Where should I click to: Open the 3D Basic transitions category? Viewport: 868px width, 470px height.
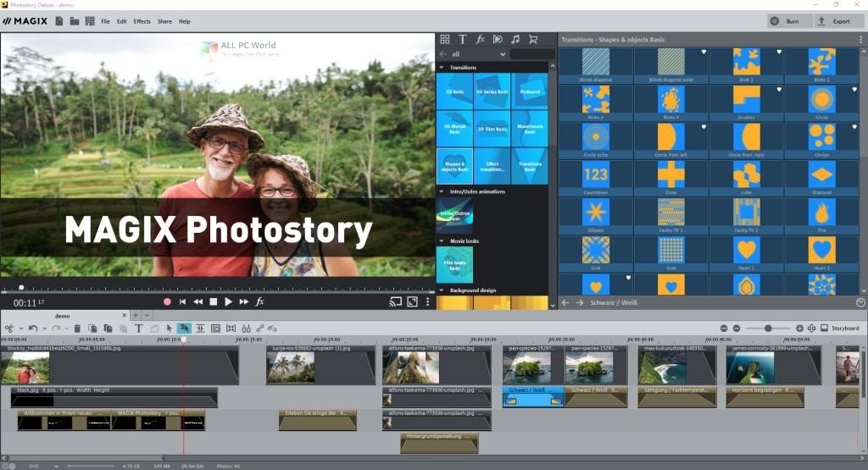(454, 91)
